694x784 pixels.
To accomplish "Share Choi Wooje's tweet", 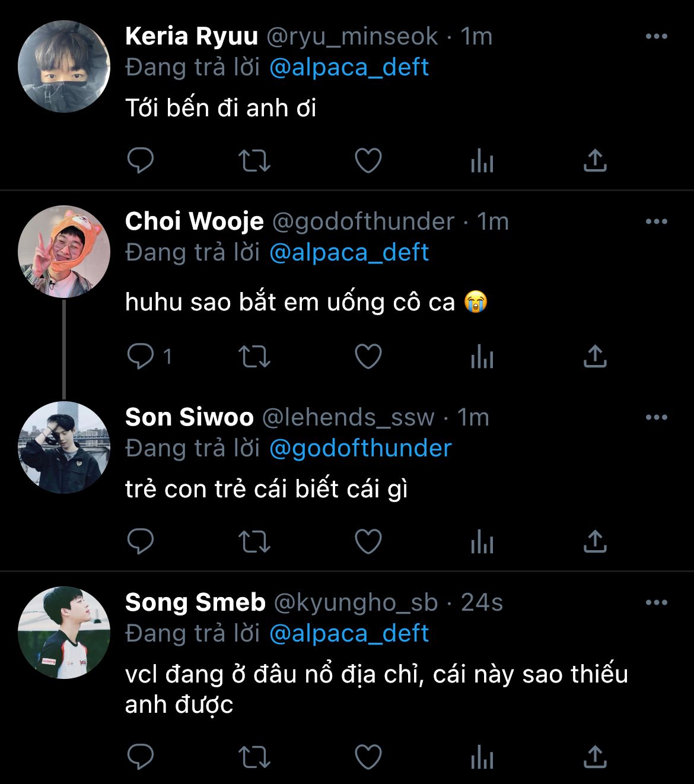I will coord(595,356).
